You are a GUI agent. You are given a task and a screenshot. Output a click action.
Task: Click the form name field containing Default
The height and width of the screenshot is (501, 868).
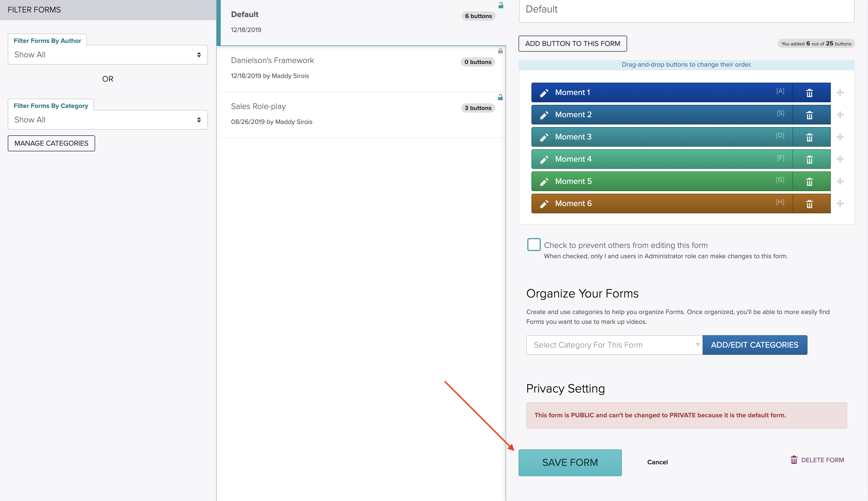(687, 10)
